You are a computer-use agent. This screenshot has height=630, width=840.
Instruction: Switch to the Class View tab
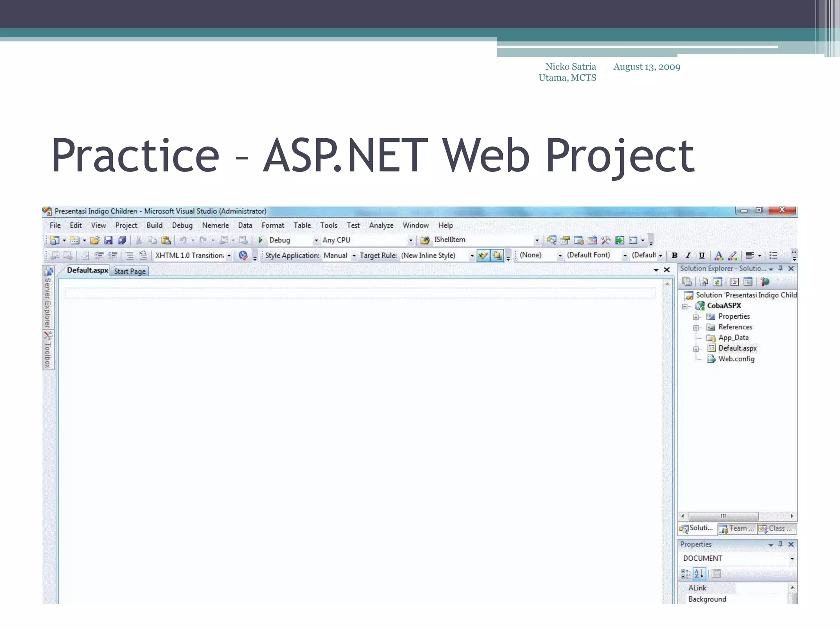(x=776, y=529)
